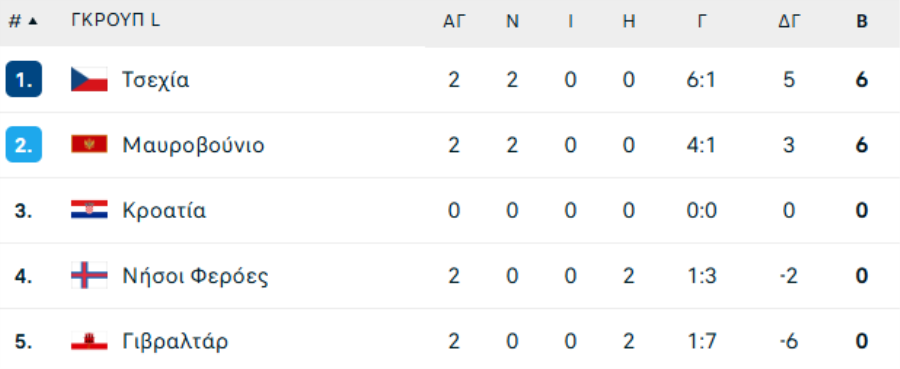
Task: Click the ΑΓ matches played header
Action: [454, 22]
